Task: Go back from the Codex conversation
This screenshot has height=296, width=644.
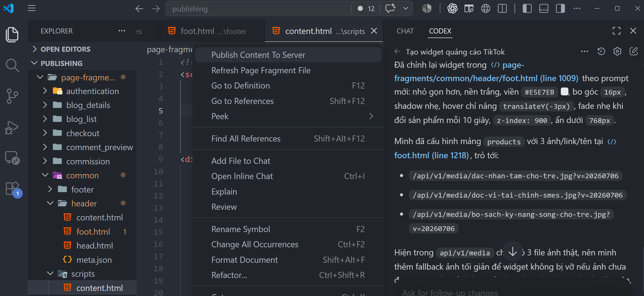Action: [x=397, y=51]
